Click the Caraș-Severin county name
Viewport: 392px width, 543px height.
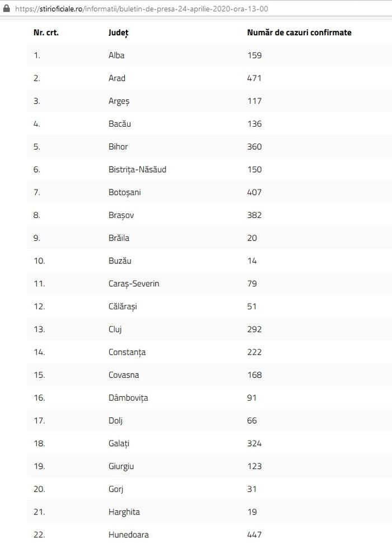[134, 284]
